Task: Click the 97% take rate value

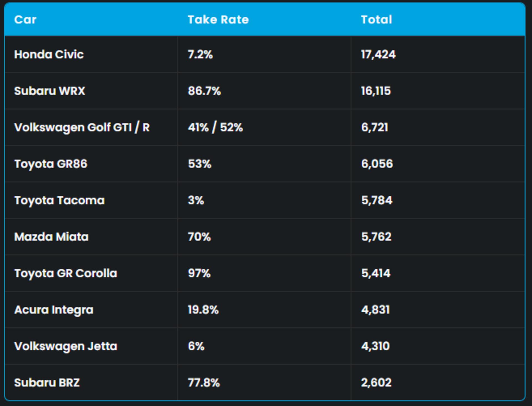Action: 199,273
